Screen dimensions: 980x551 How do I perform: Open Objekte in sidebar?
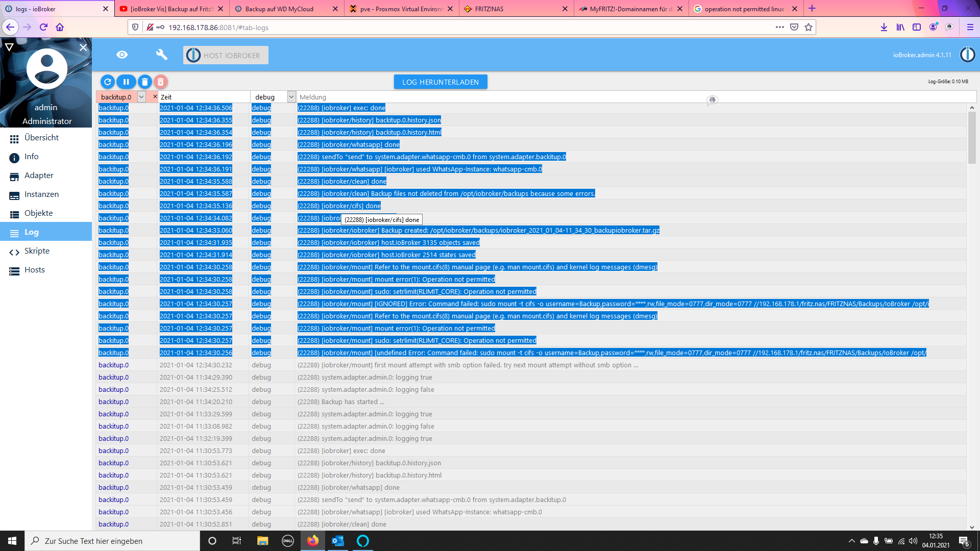pyautogui.click(x=46, y=213)
